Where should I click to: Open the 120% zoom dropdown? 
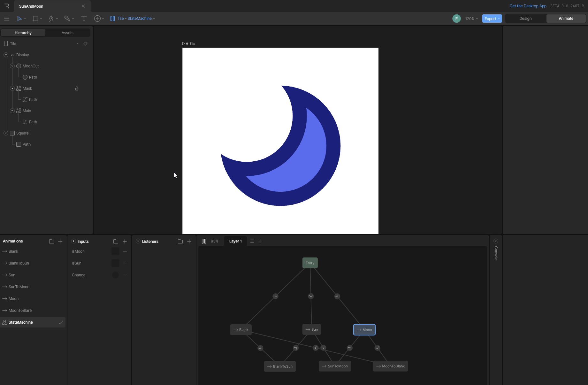pyautogui.click(x=471, y=19)
